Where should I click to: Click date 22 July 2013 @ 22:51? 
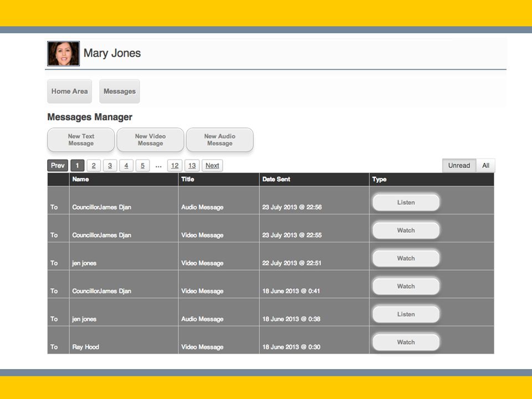(x=292, y=263)
